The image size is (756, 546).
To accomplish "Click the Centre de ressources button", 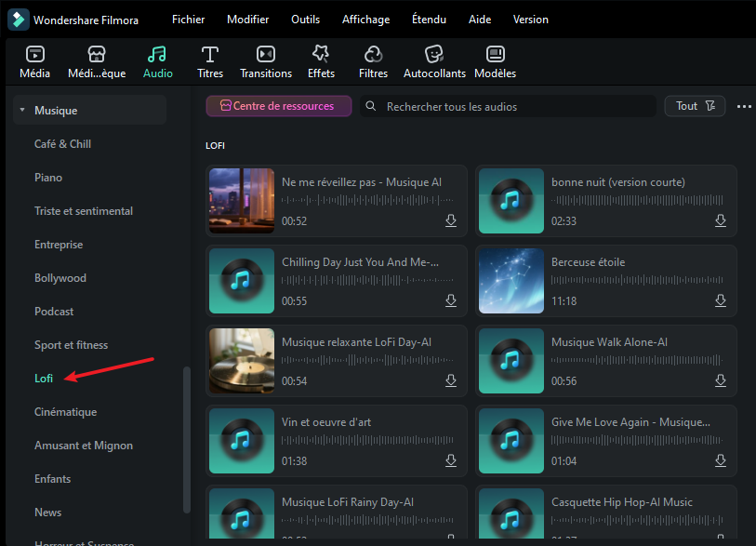I will (x=278, y=106).
